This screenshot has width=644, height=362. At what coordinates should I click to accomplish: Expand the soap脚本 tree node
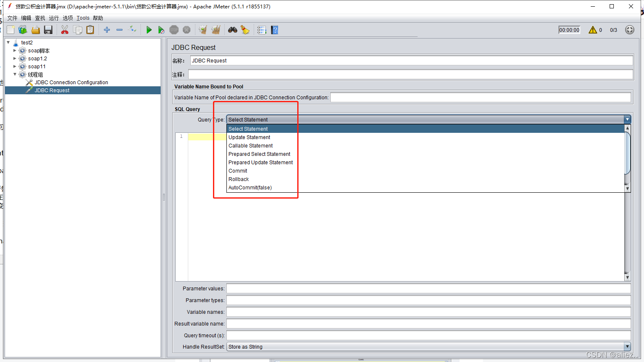pos(15,50)
